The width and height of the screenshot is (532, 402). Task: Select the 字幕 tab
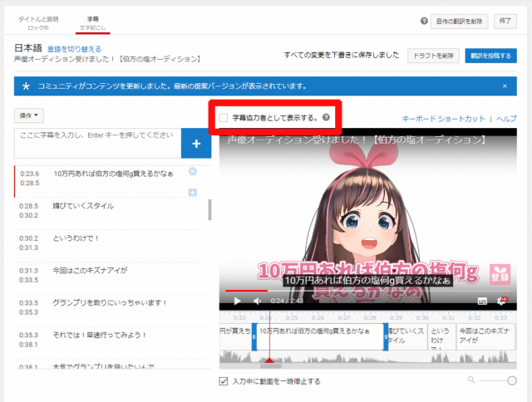(x=92, y=23)
